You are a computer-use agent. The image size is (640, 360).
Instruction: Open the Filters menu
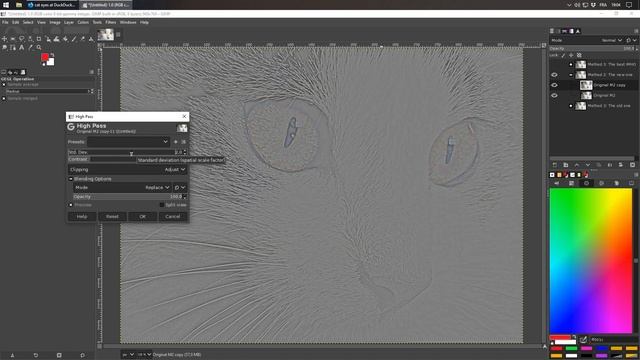click(x=111, y=22)
